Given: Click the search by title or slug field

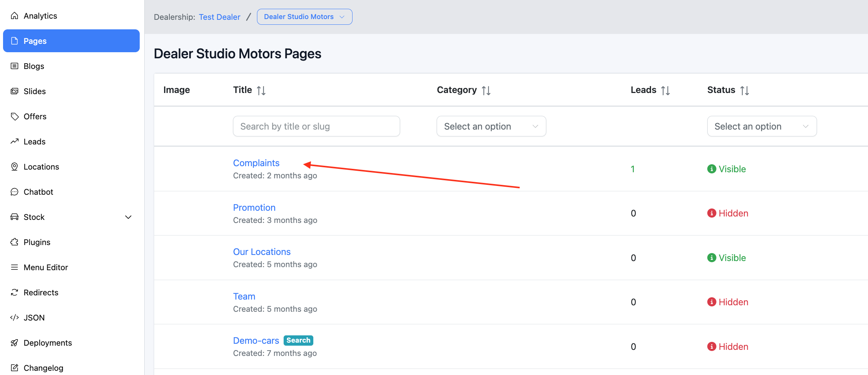Looking at the screenshot, I should 316,126.
